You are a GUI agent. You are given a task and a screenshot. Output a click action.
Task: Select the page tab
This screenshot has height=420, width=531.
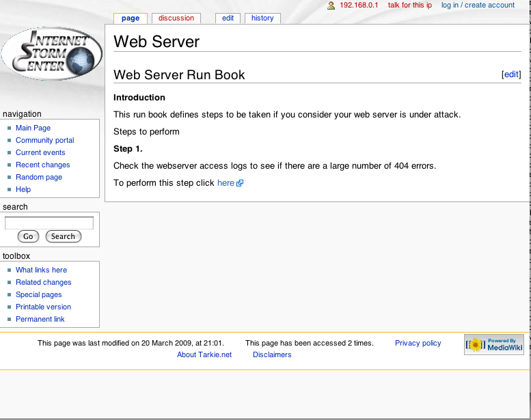130,18
